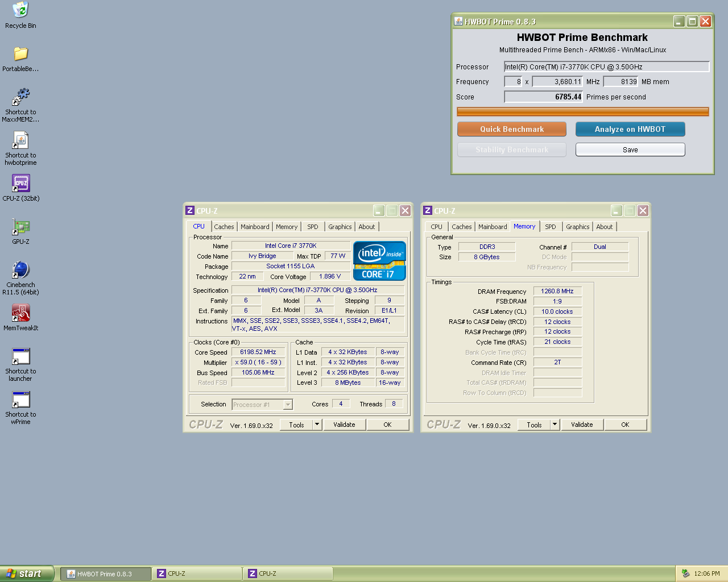
Task: Open Graphics tab in right CPU-Z window
Action: [578, 227]
